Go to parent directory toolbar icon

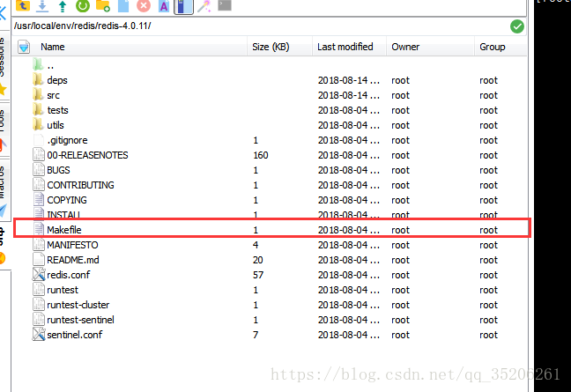(x=23, y=5)
